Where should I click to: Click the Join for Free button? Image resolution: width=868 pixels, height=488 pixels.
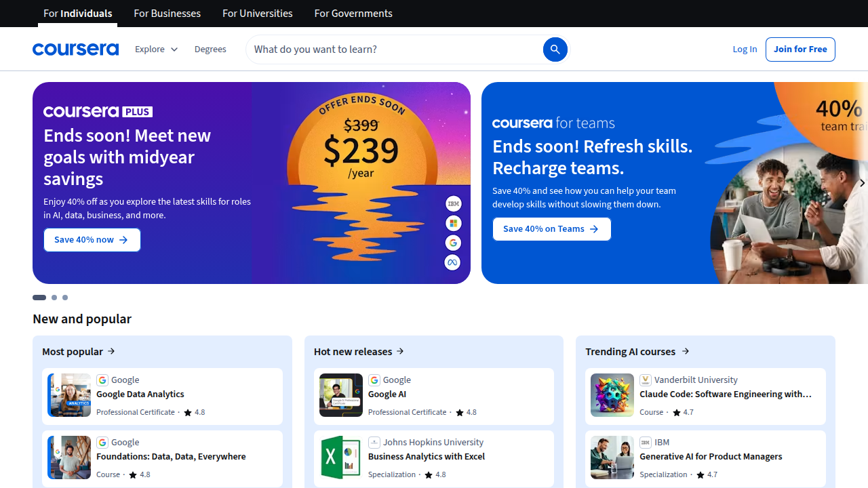(800, 49)
